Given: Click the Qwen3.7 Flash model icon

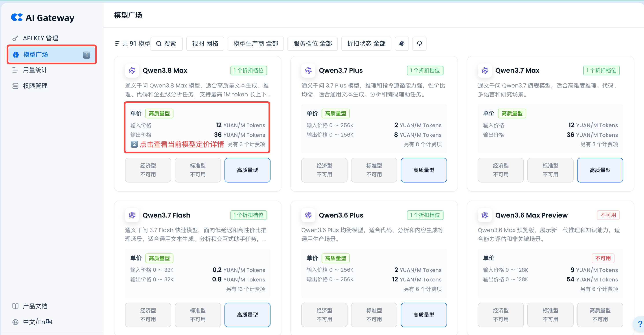Looking at the screenshot, I should [x=132, y=215].
